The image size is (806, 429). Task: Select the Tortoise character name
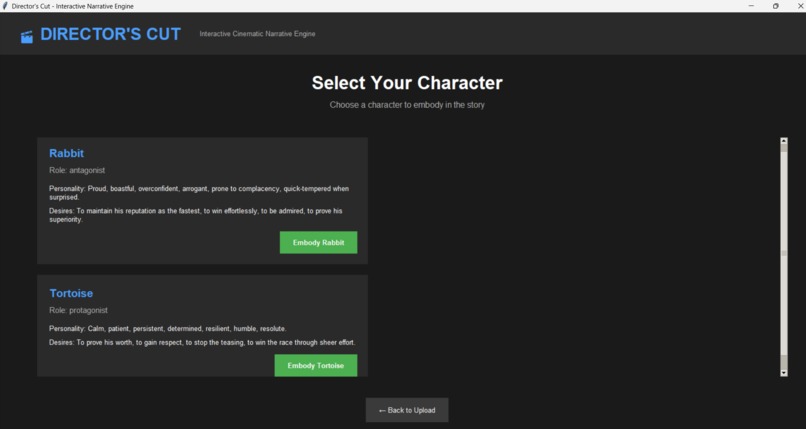(71, 293)
